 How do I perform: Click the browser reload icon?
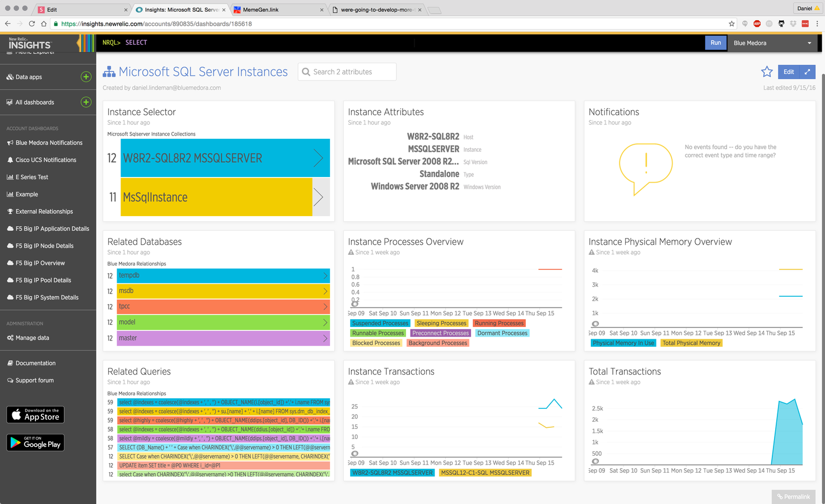pyautogui.click(x=31, y=24)
